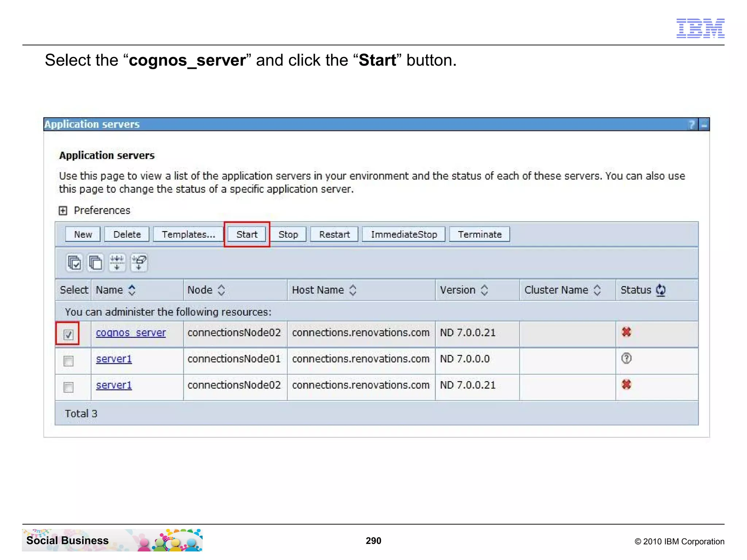747x560 pixels.
Task: Minimize the Application servers panel
Action: [704, 125]
